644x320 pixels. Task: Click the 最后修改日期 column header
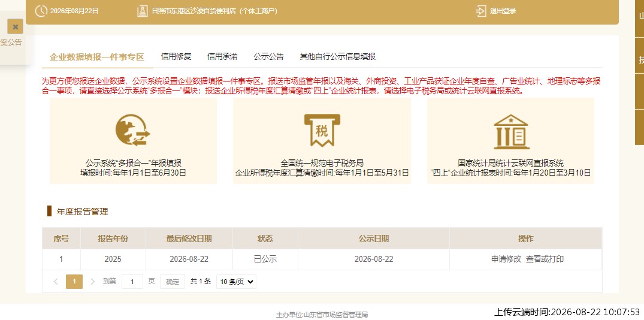click(x=189, y=239)
